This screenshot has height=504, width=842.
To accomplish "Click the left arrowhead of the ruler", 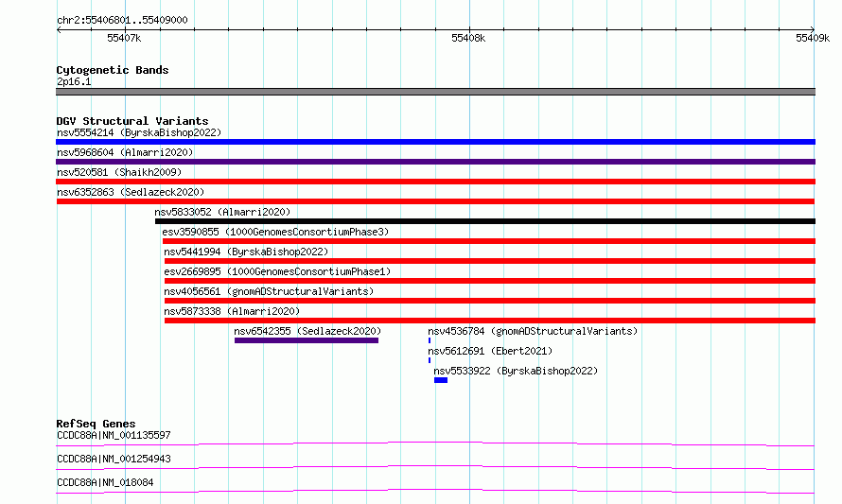I will point(59,29).
